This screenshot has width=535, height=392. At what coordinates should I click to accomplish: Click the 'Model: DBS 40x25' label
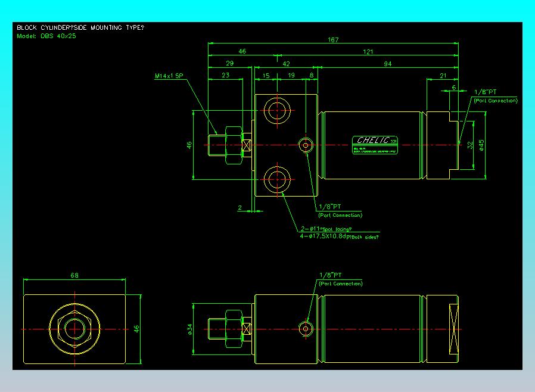46,36
